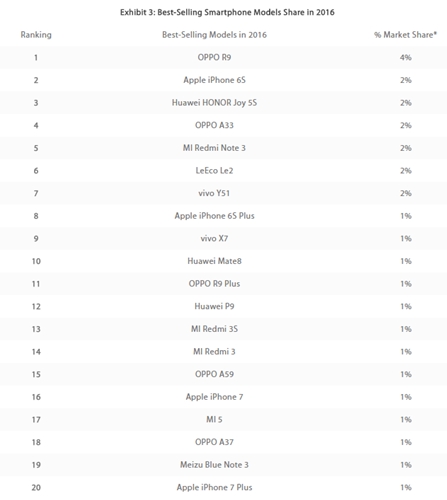Click the Apple iPhone 7 Plus entry

[214, 487]
